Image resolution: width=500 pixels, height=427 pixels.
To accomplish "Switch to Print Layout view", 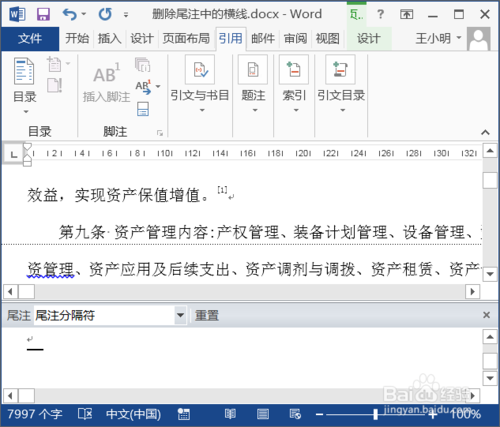I will 263,414.
